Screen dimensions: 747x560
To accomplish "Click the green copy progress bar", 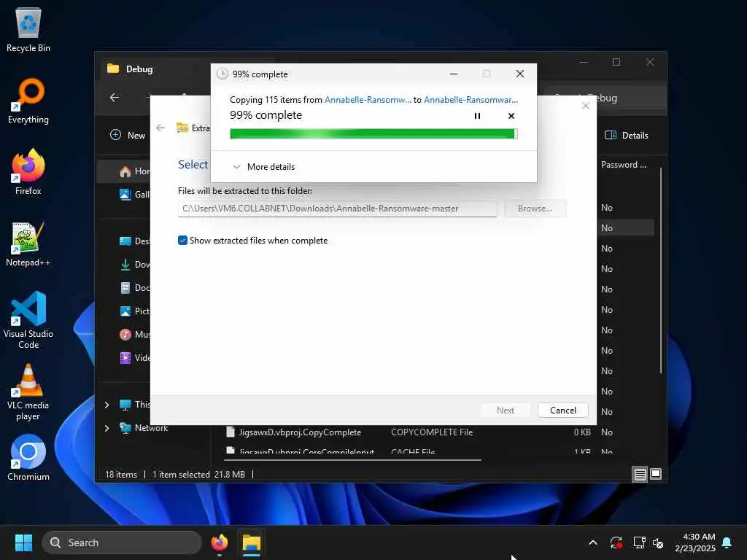I will pyautogui.click(x=373, y=134).
